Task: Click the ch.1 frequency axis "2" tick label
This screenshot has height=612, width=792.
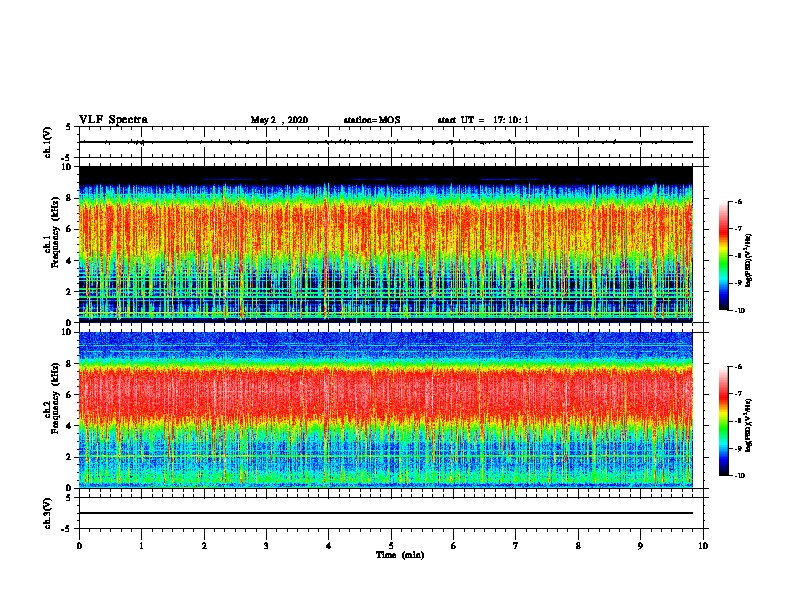Action: pos(69,291)
